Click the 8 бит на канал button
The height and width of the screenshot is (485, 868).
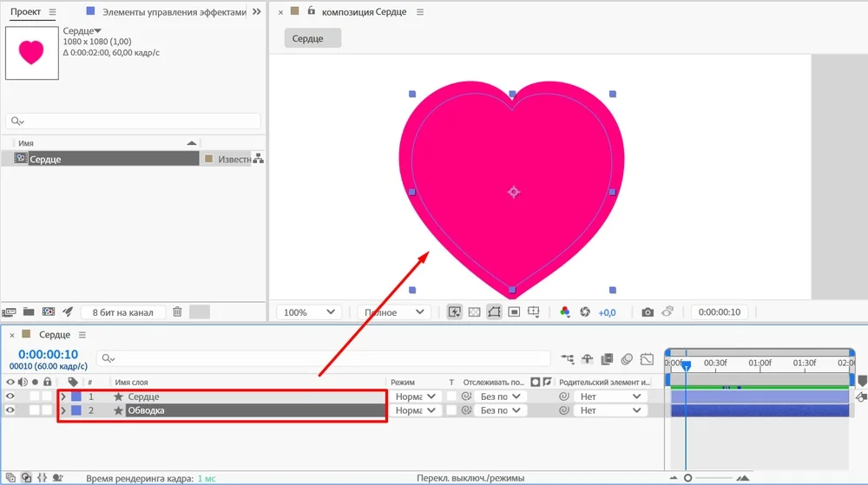point(122,312)
